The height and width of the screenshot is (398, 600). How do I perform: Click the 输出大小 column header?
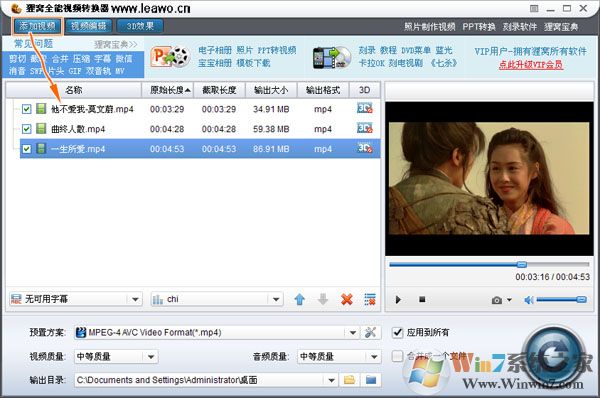tap(271, 90)
